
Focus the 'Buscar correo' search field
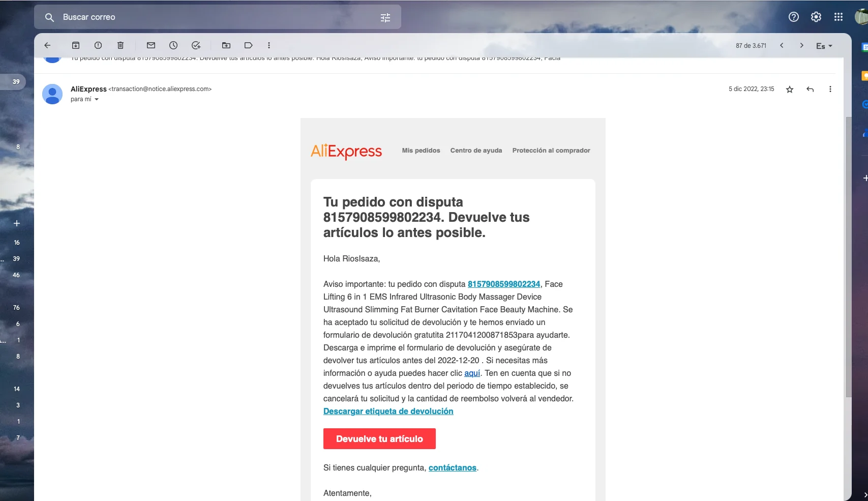[218, 17]
